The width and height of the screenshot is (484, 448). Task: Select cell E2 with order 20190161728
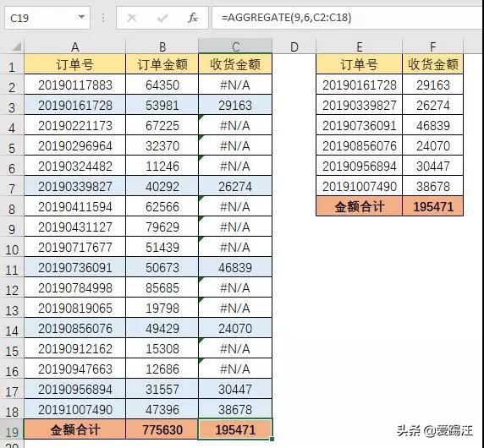pos(360,85)
